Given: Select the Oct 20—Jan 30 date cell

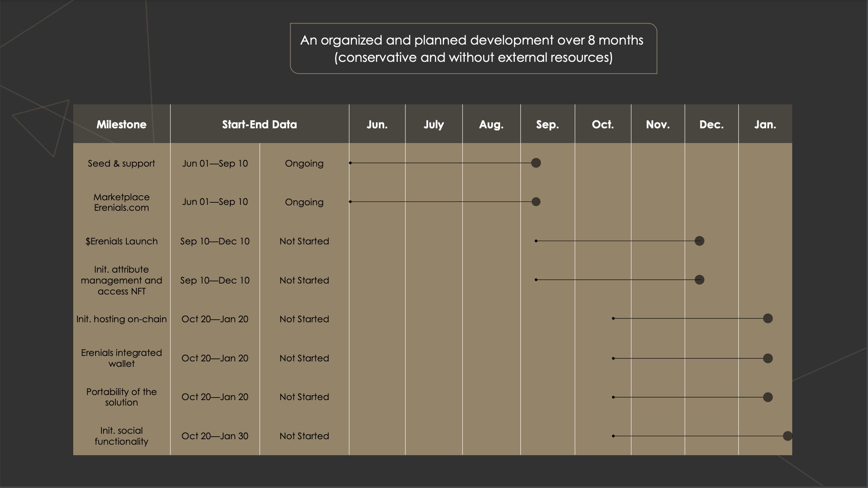Looking at the screenshot, I should pyautogui.click(x=215, y=436).
